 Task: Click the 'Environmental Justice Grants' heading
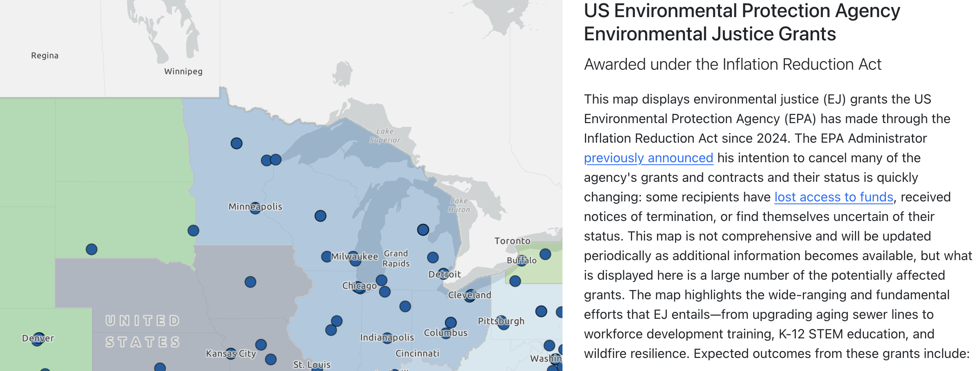[x=710, y=34]
